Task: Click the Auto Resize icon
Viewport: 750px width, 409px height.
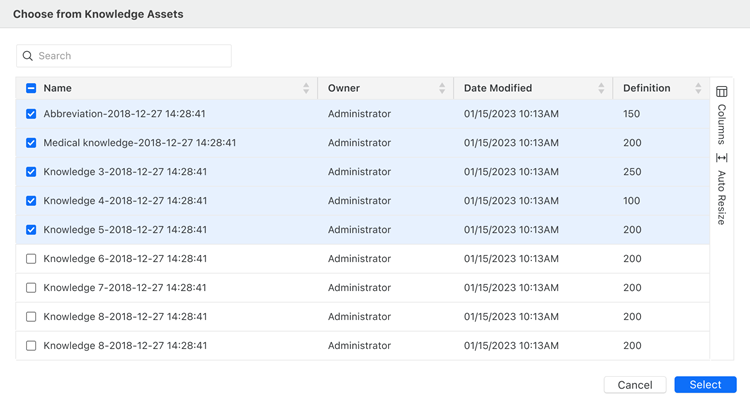Action: 722,158
